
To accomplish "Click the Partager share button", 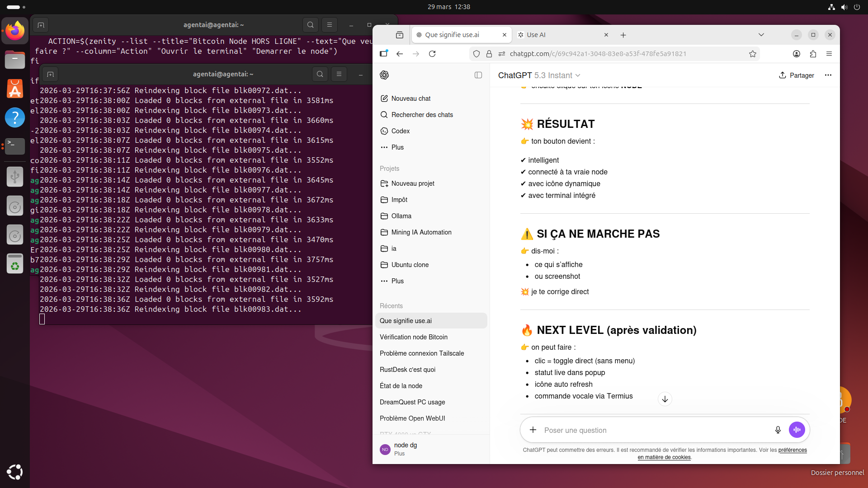I will pos(796,75).
